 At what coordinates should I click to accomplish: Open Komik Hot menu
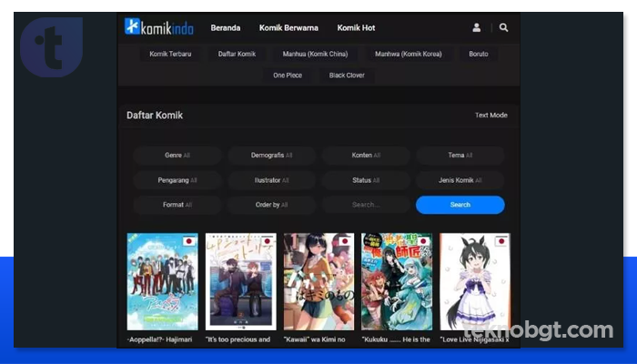[x=357, y=28]
